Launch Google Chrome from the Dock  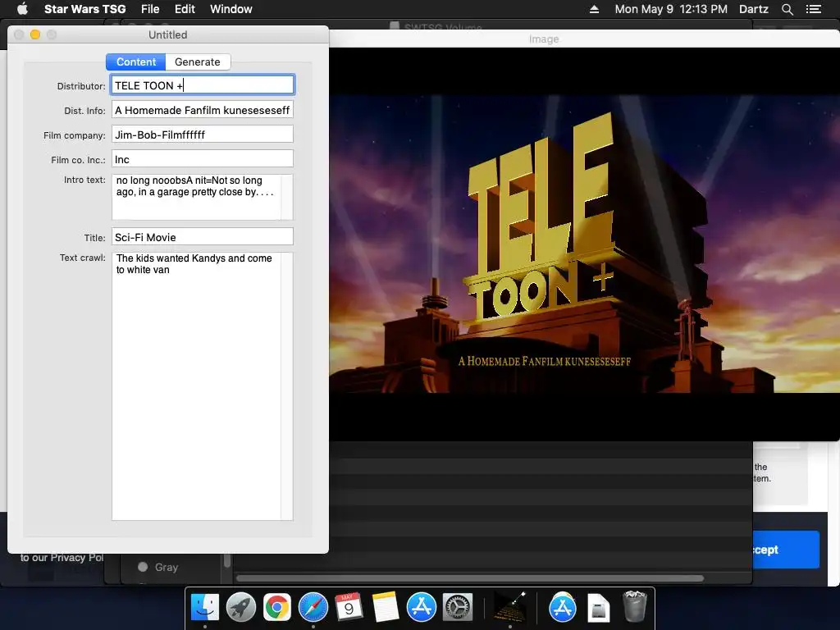coord(277,607)
